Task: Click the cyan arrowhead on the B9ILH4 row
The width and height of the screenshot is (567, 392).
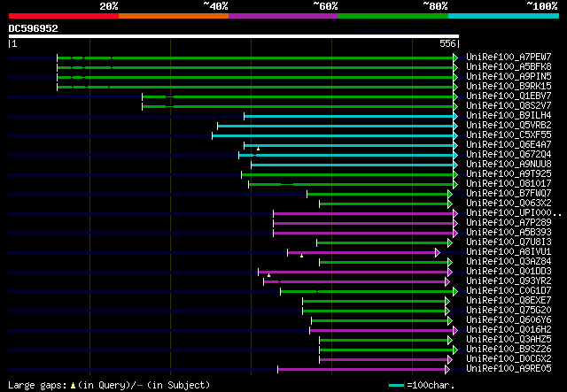Action: 455,116
